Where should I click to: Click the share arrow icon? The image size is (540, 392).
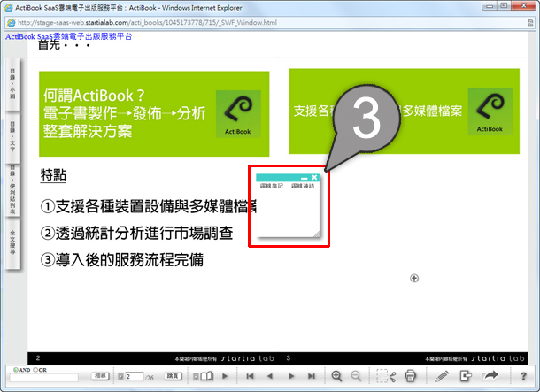[490, 376]
